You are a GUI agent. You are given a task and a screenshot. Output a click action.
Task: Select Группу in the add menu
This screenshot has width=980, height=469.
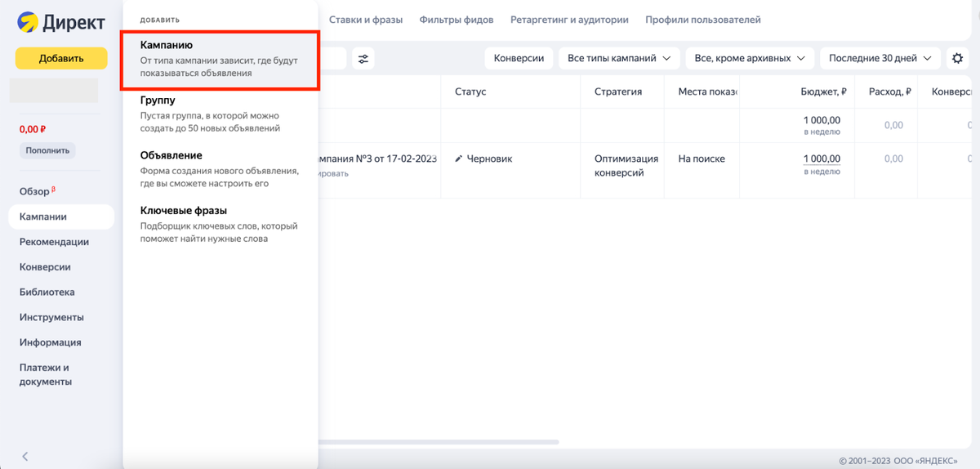(x=220, y=114)
